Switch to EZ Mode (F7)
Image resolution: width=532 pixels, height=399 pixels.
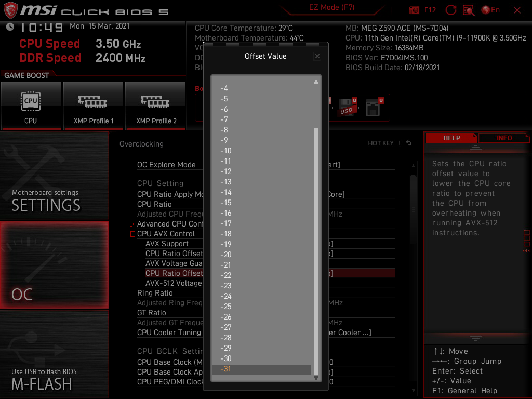click(331, 7)
